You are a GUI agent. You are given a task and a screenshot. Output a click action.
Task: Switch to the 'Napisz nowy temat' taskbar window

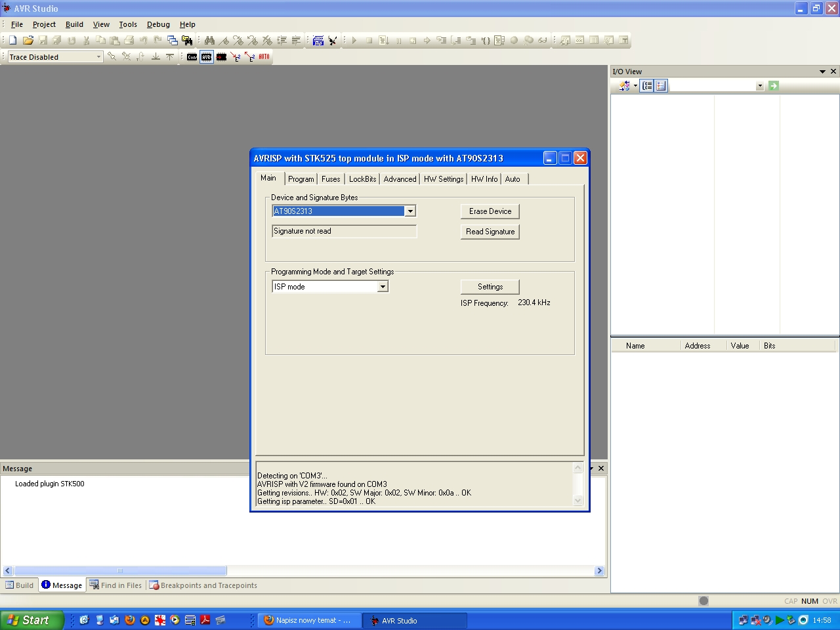[x=310, y=620]
